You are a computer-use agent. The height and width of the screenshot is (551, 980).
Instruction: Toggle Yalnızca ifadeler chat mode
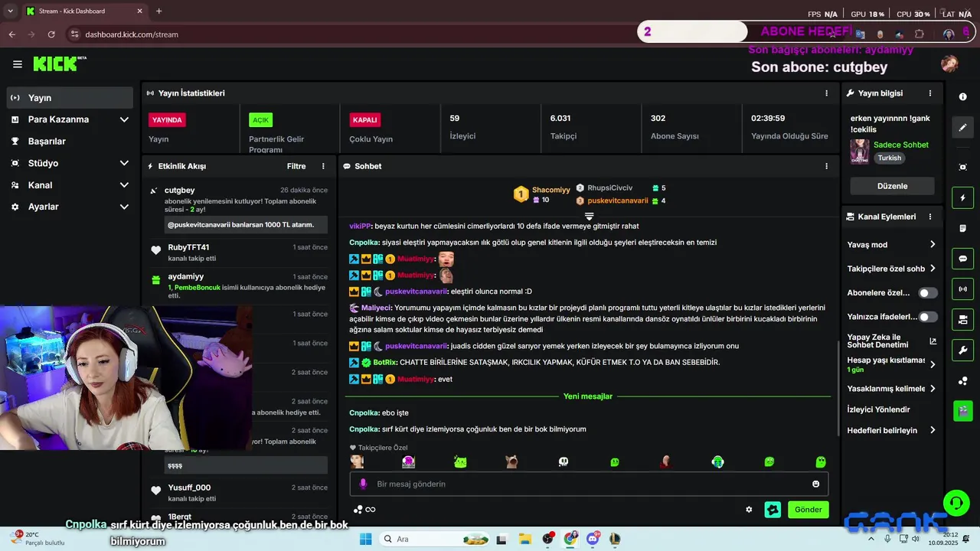pos(928,317)
